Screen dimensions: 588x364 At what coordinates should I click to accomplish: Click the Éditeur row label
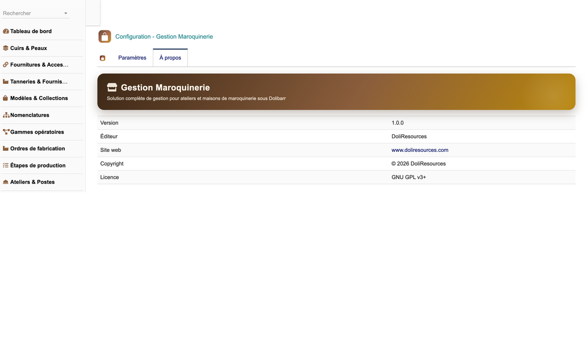click(109, 136)
